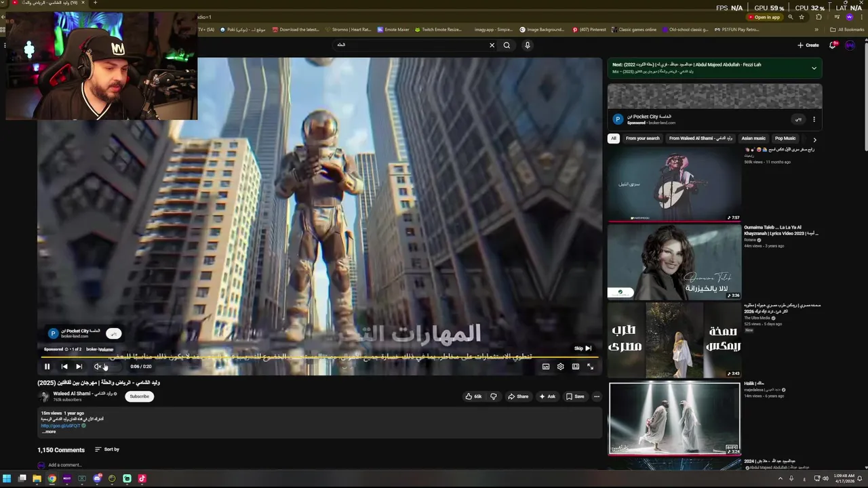This screenshot has width=868, height=488.
Task: Toggle subtitles/captions in the player
Action: point(546,367)
